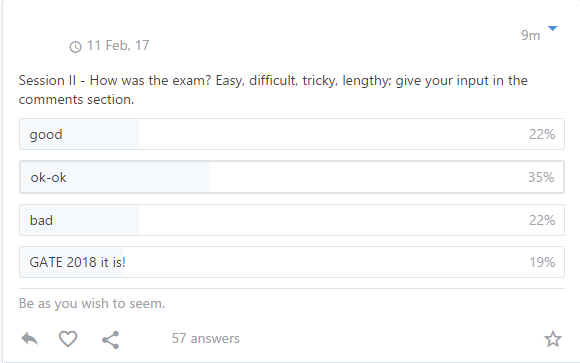Click the 22% result on 'bad'
580x363 pixels.
(x=542, y=220)
